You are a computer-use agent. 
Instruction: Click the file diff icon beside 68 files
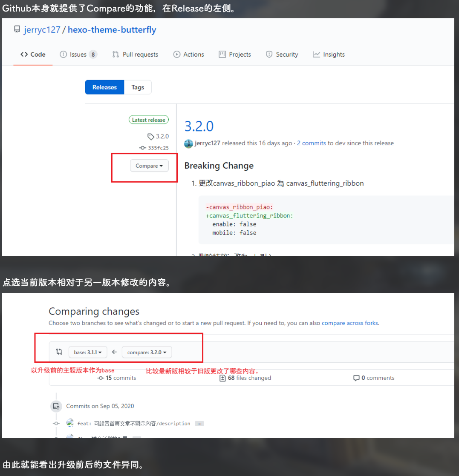[x=222, y=378]
